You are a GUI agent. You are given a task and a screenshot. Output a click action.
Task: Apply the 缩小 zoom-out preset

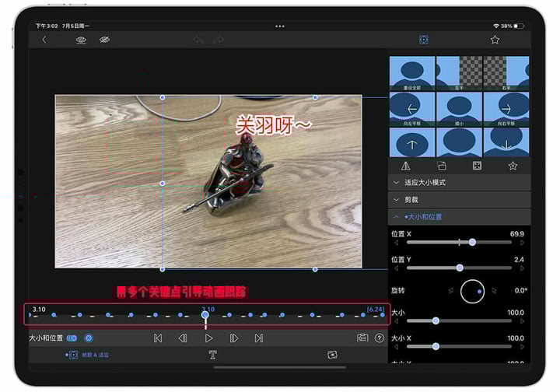coord(460,109)
